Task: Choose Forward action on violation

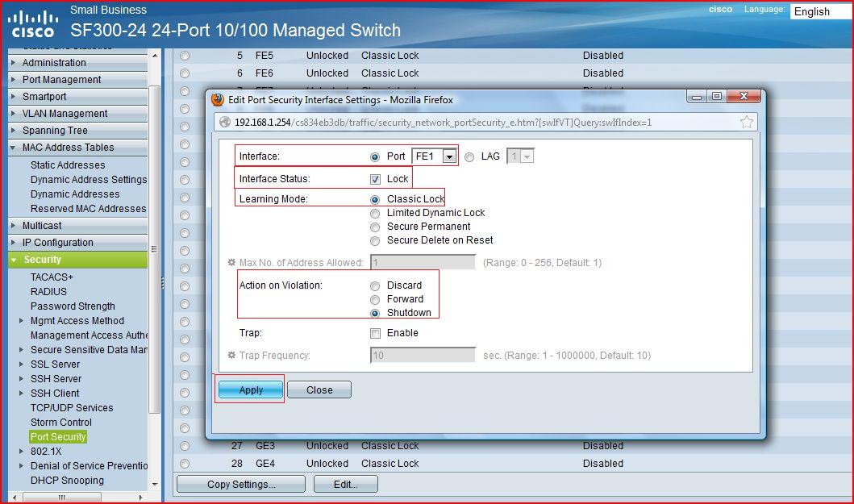Action: coord(375,300)
